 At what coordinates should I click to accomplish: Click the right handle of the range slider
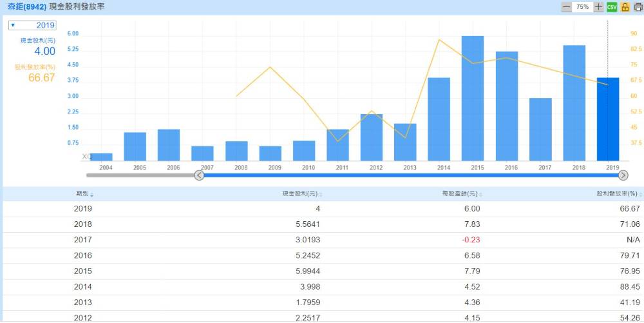point(623,175)
